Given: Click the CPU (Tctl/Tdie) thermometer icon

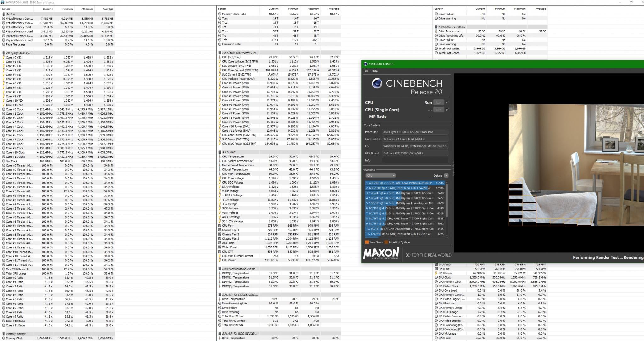Looking at the screenshot, I should [x=219, y=57].
